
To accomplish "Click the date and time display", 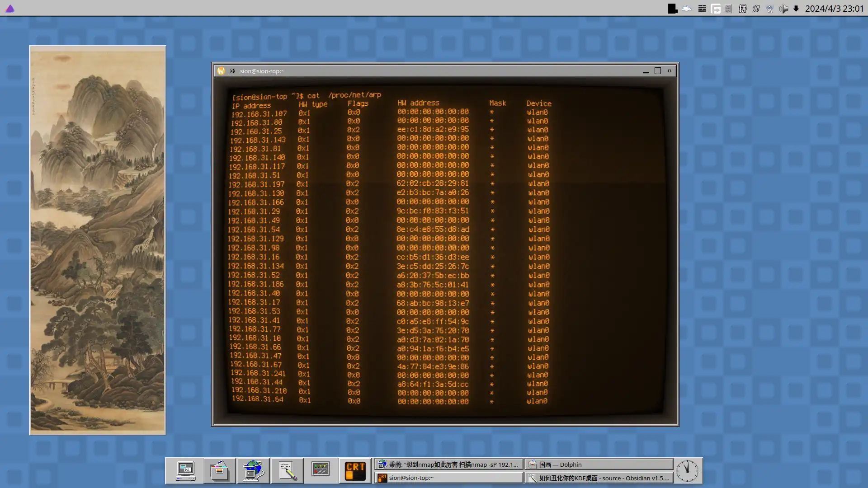I will 834,9.
